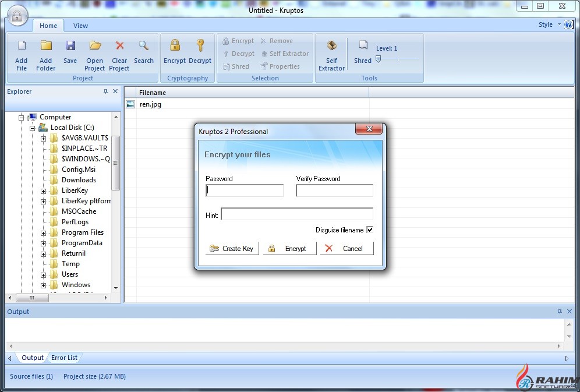Click Remove in the Selection group
This screenshot has width=580, height=392.
[x=276, y=41]
